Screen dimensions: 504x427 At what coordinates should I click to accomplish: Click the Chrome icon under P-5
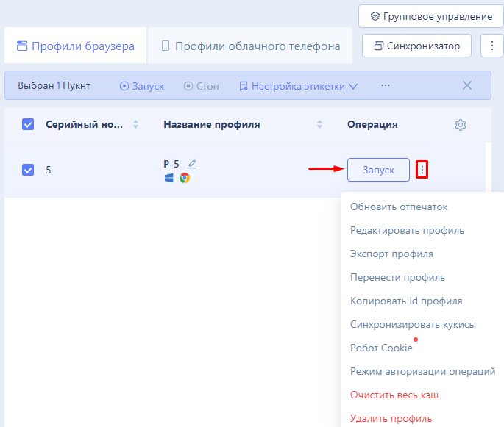tap(185, 178)
